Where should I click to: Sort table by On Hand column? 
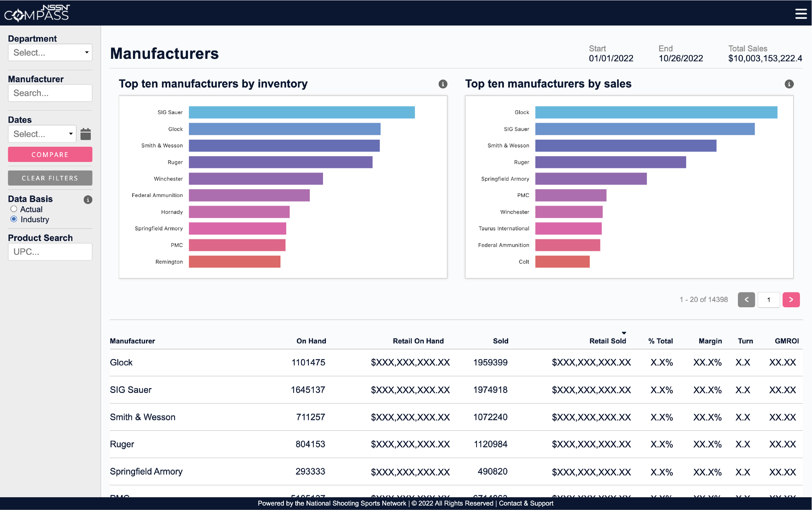[x=311, y=341]
